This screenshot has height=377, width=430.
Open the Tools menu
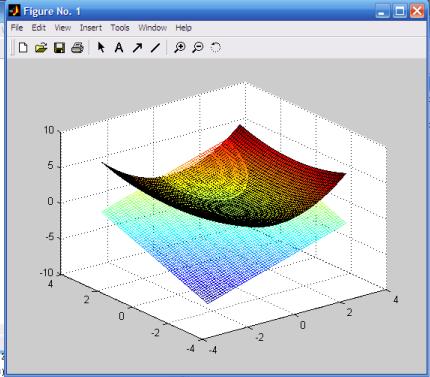120,28
